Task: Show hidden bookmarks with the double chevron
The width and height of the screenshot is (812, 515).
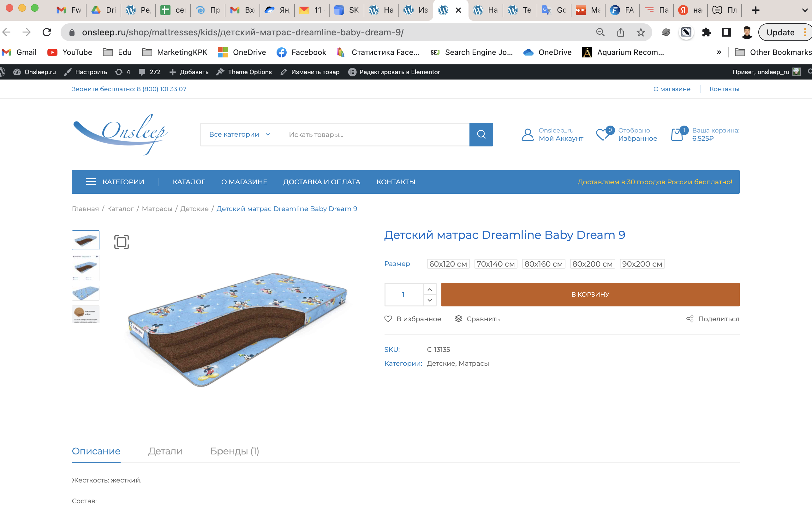Action: coord(719,52)
